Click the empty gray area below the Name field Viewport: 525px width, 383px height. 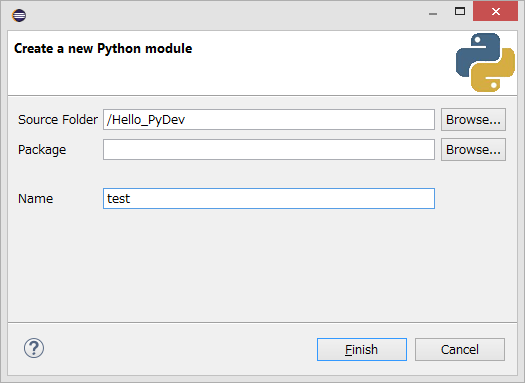pos(262,264)
